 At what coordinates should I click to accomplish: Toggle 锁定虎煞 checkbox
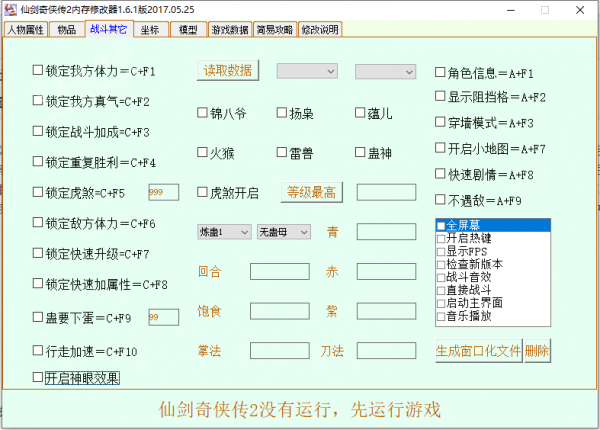(x=38, y=192)
